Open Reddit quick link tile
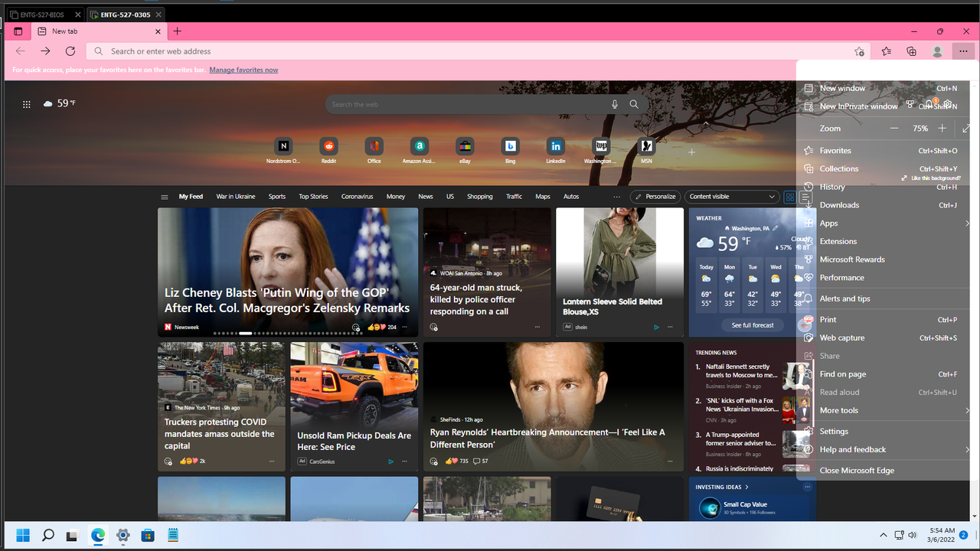Viewport: 980px width, 551px height. coord(328,150)
